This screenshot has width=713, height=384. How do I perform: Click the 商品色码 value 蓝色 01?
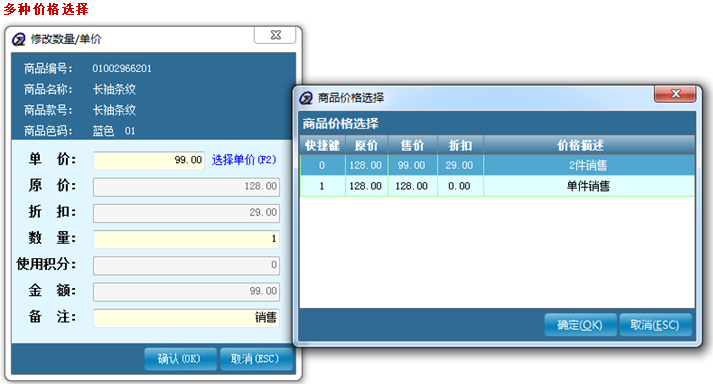pos(114,131)
